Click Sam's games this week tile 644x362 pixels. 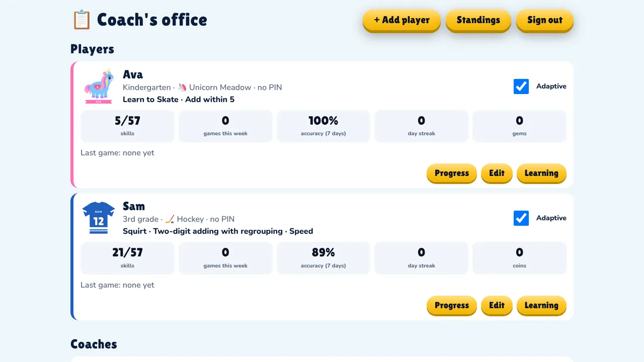(225, 258)
